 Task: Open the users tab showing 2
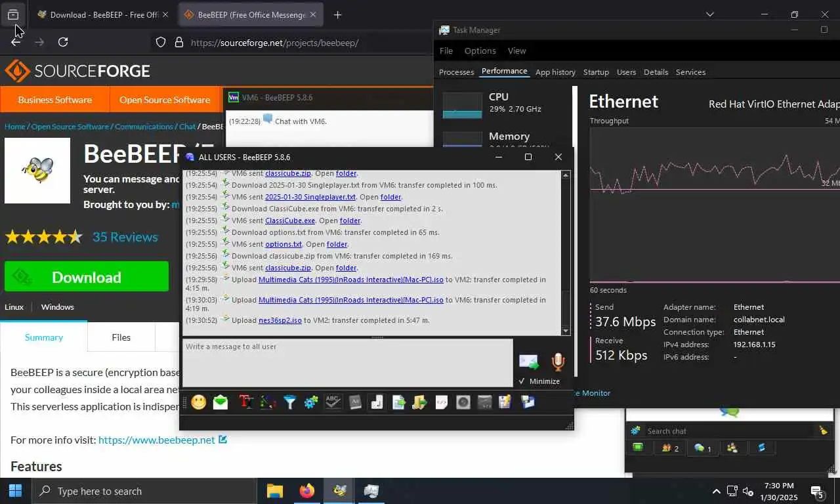tap(670, 448)
